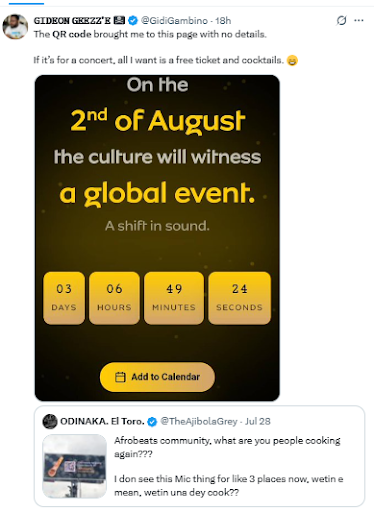Click the blue verified badge beside Gideon's name
The height and width of the screenshot is (512, 374).
133,21
